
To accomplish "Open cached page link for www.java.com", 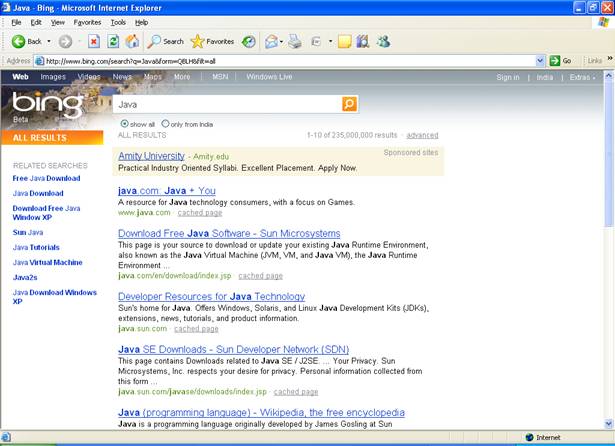I will [x=200, y=213].
